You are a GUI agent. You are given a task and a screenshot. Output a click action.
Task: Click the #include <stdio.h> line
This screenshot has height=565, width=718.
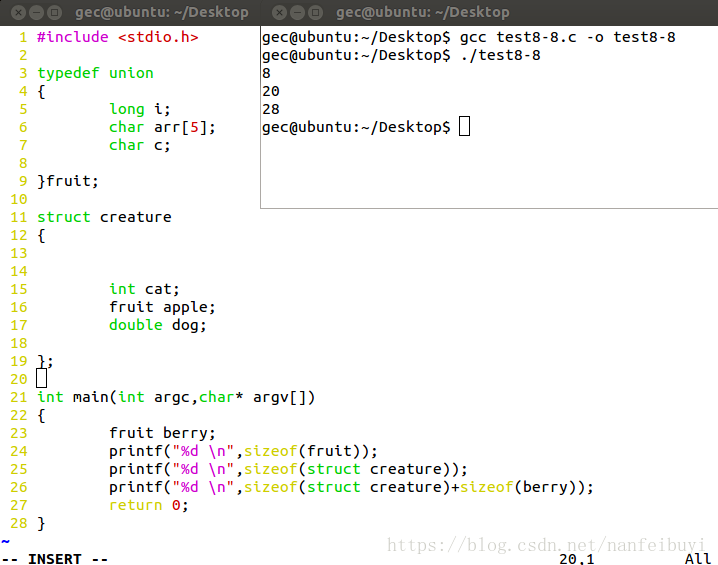coord(118,37)
